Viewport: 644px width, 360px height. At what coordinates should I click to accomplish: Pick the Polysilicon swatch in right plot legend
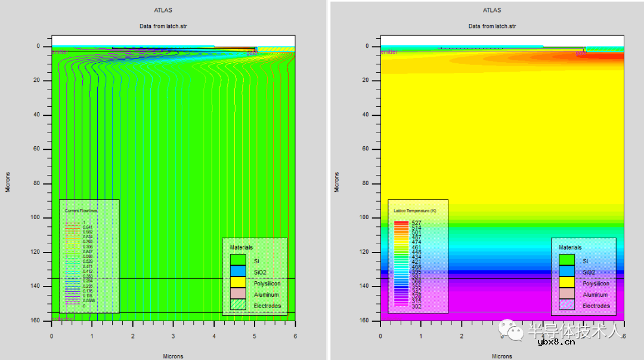[566, 282]
